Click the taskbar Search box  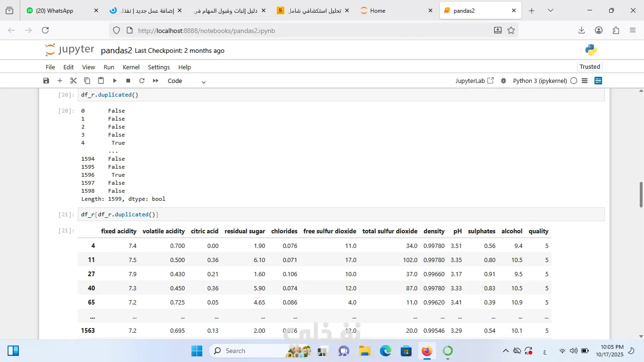tap(261, 351)
